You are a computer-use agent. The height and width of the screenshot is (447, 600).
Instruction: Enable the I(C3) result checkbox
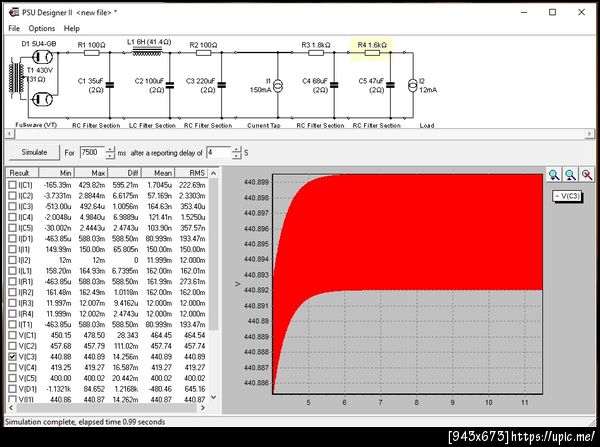click(13, 207)
